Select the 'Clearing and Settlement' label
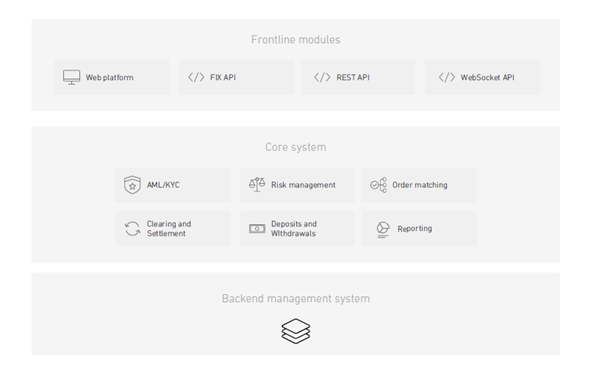Viewport: 602px width, 367px height. (169, 229)
